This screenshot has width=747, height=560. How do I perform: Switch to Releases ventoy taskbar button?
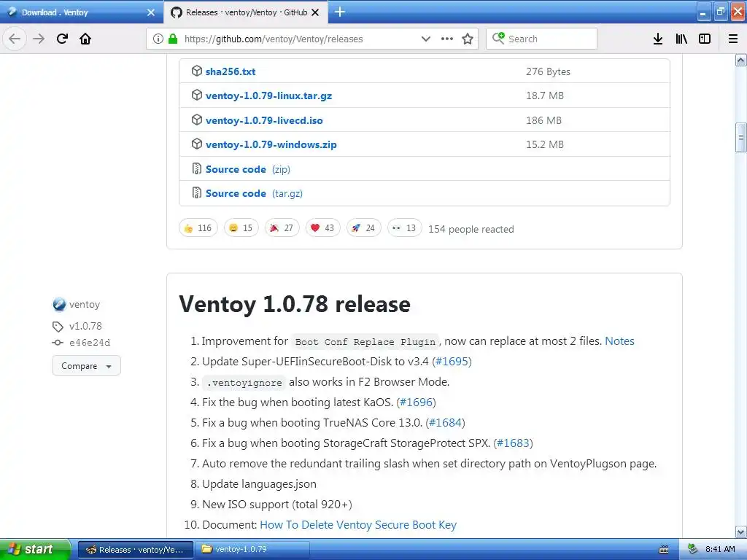[135, 550]
